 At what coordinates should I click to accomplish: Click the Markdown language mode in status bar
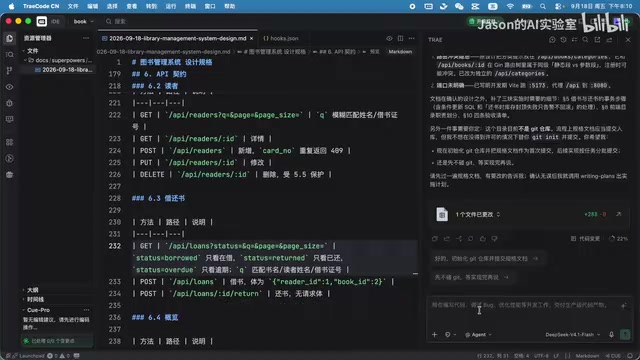pyautogui.click(x=587, y=356)
